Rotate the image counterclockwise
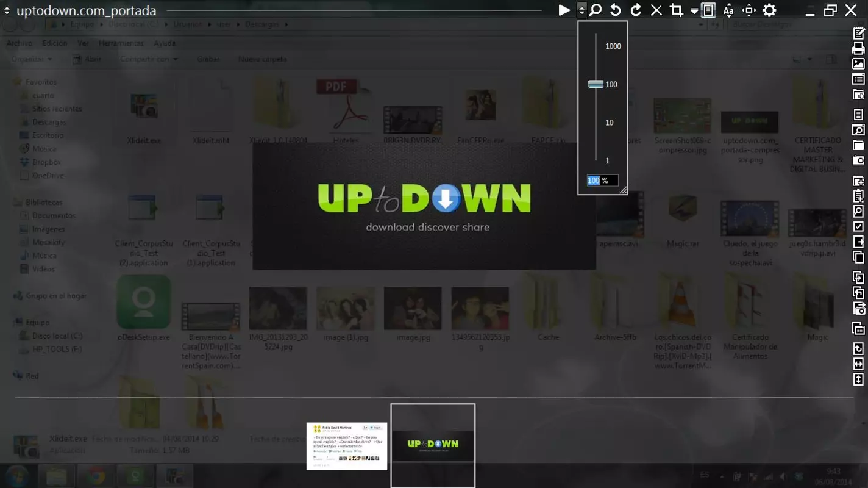This screenshot has width=868, height=488. pos(616,10)
